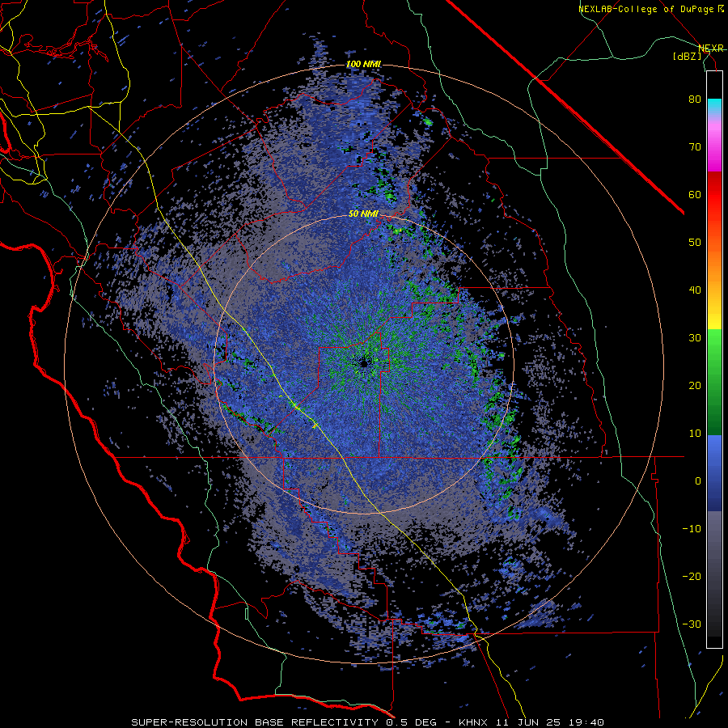The image size is (728, 728).
Task: Click the 30 value on dBZ scale
Action: point(695,337)
